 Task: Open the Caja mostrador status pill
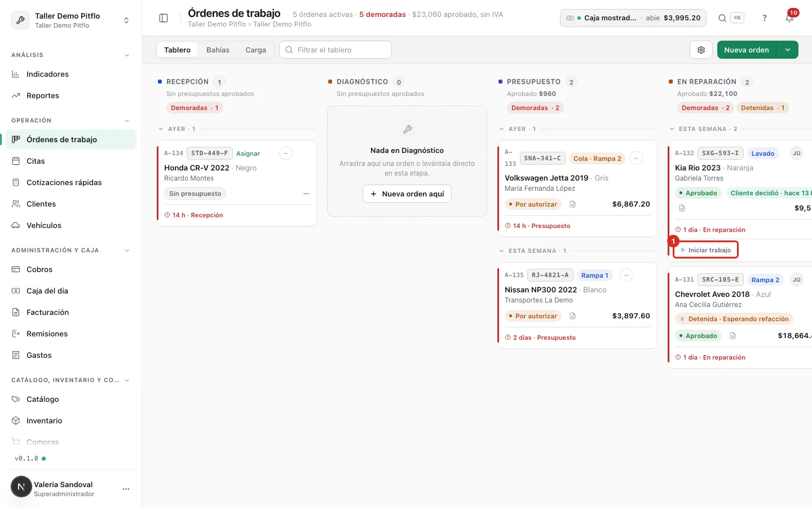(x=633, y=18)
